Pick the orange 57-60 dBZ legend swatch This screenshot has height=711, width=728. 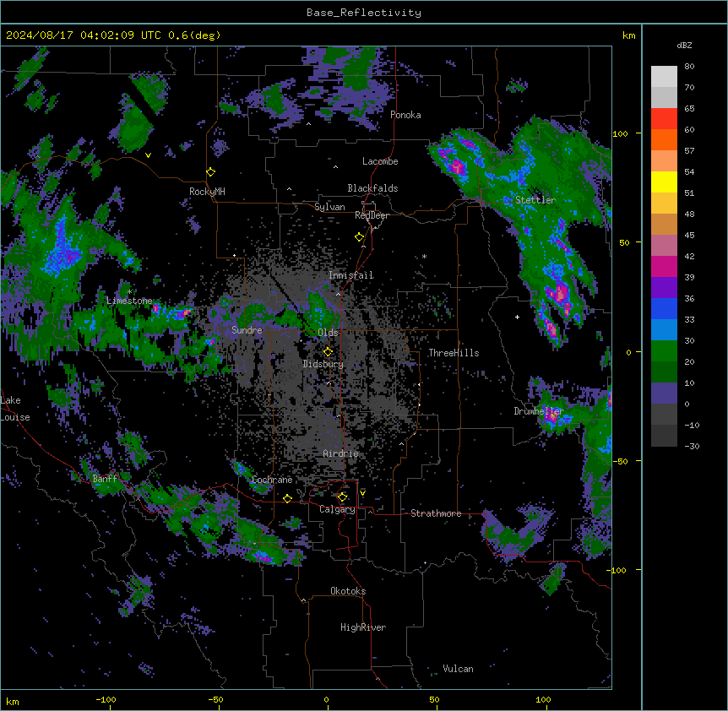point(664,140)
